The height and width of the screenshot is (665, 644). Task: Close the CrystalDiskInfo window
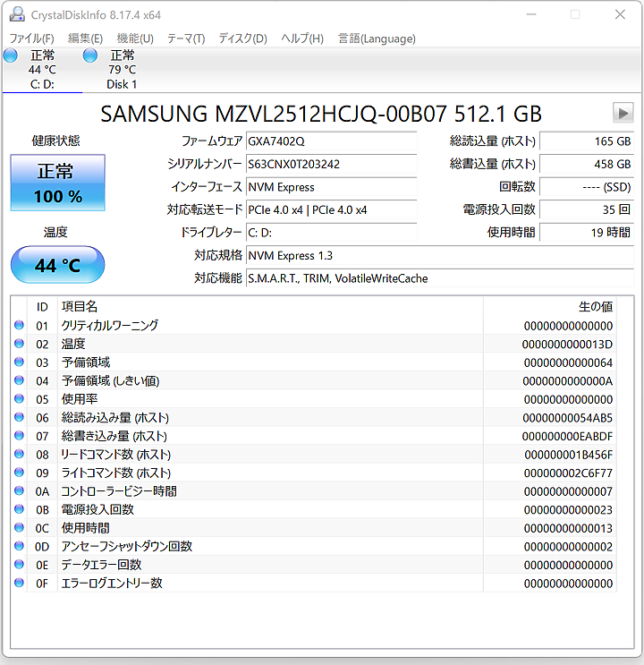pyautogui.click(x=620, y=14)
